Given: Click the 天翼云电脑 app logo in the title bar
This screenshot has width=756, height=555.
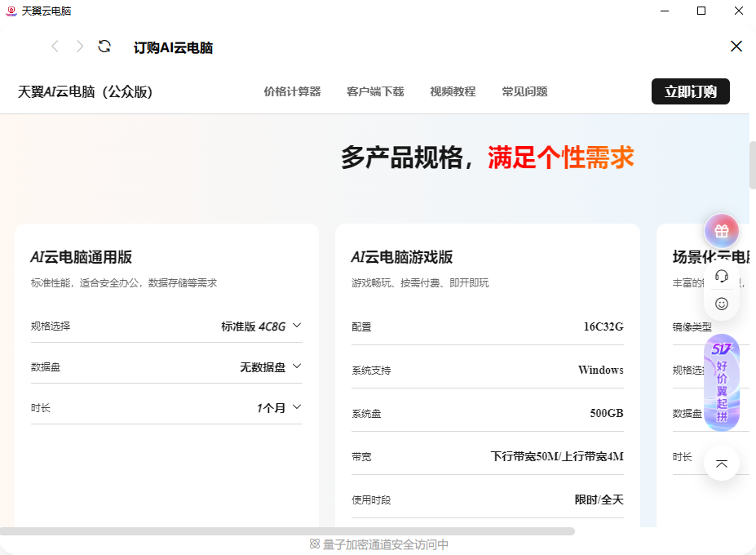Looking at the screenshot, I should tap(11, 11).
